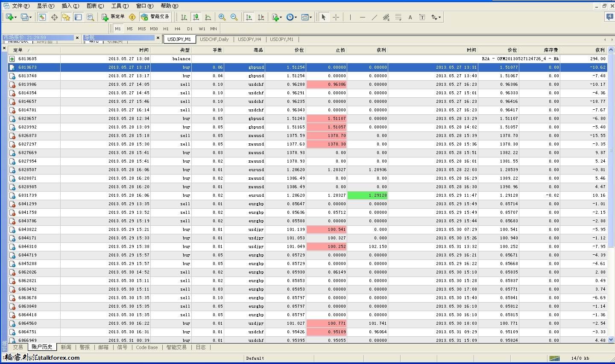Toggle the Data Window crosshair-circle icon
The height and width of the screenshot is (364, 615).
(x=54, y=17)
